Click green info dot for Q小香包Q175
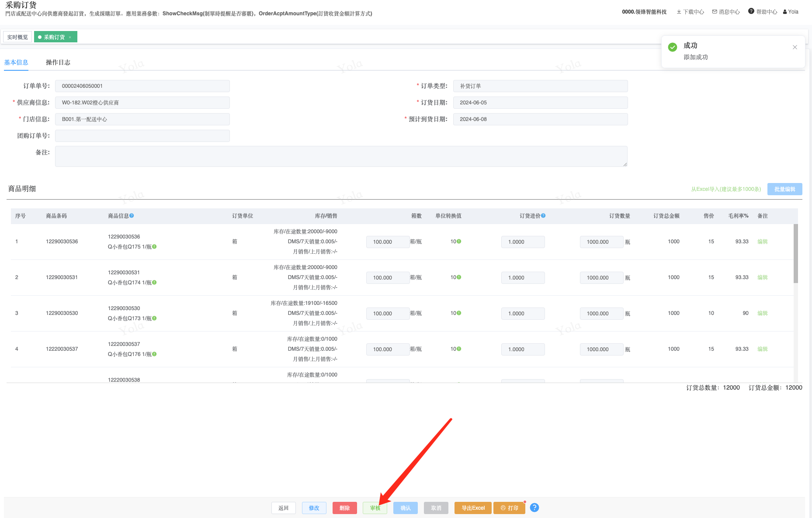The height and width of the screenshot is (518, 812). click(154, 247)
